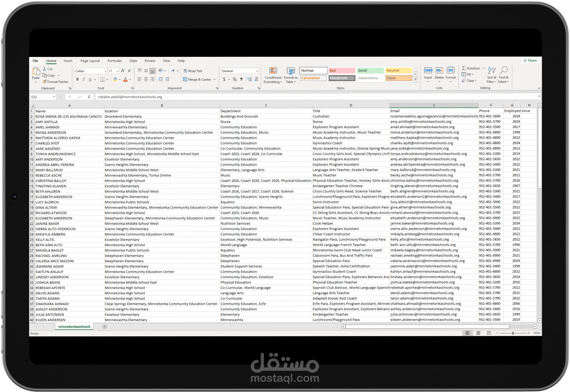Click the Format Painter brush icon

(x=44, y=82)
